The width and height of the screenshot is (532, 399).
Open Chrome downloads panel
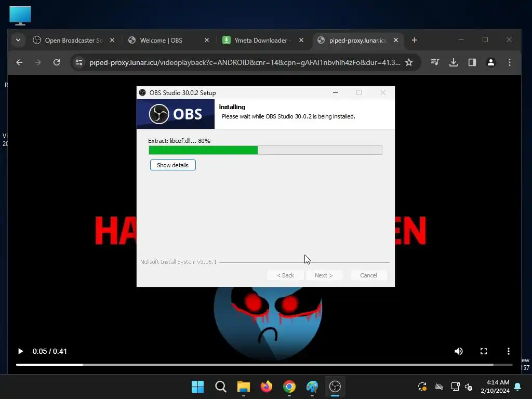coord(453,62)
